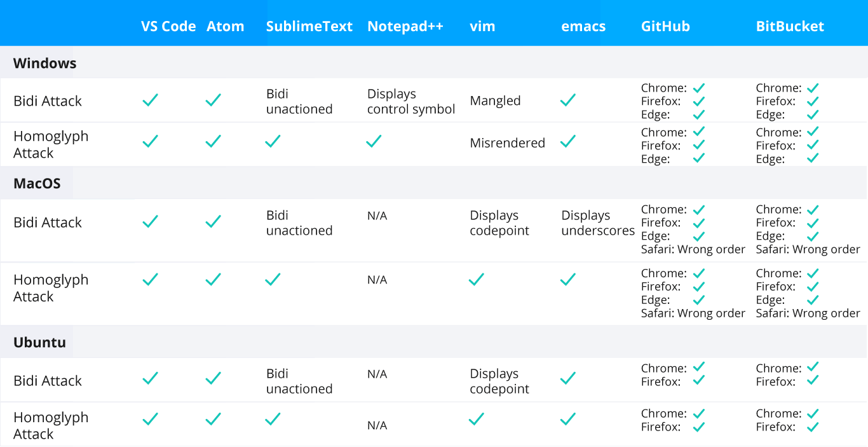Screen dimensions: 868x447
Task: Click the 'Safari: Wrong order' text under GitHub MacOS Bidi
Action: (693, 249)
